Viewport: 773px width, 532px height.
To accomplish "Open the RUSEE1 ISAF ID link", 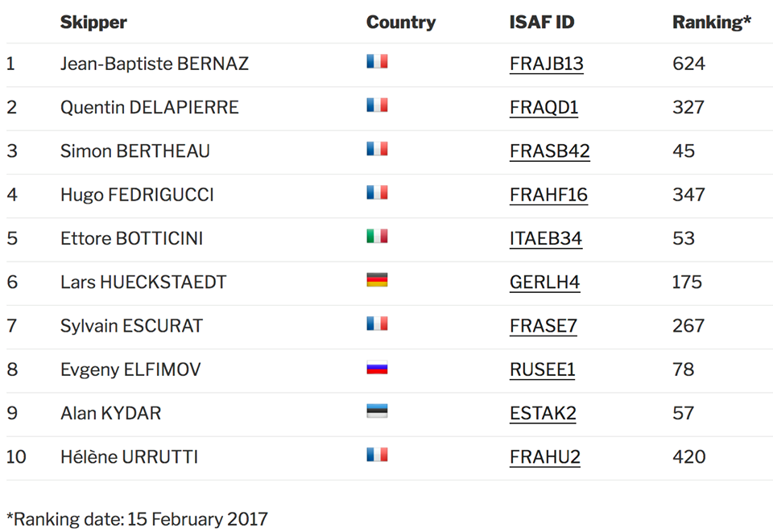I will click(x=542, y=369).
